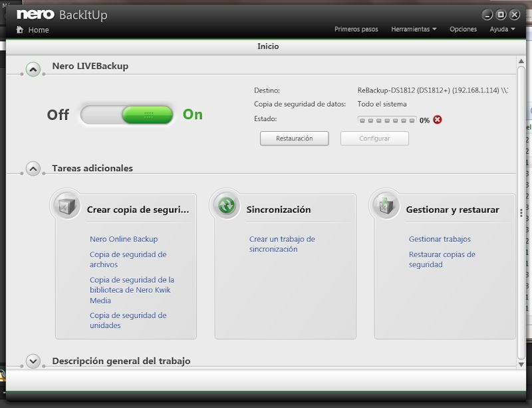The height and width of the screenshot is (408, 532).
Task: Click the Destino value ReBackup-DS1812
Action: (x=433, y=91)
